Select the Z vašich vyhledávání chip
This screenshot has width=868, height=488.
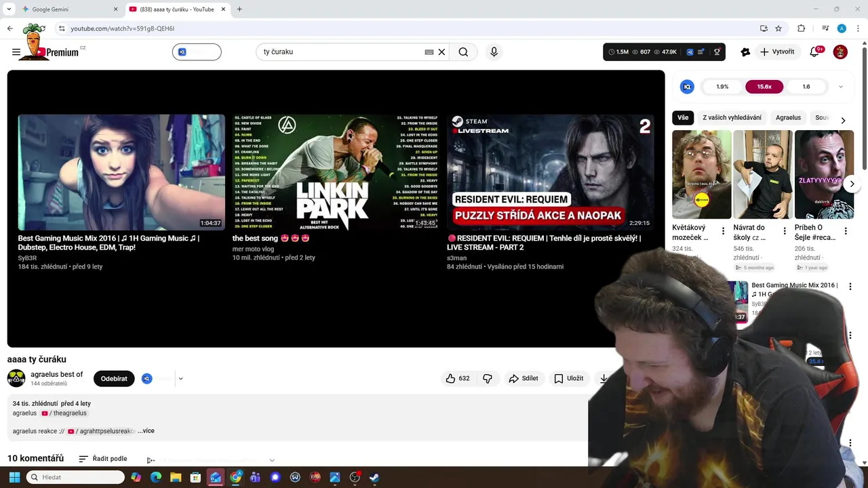(732, 117)
